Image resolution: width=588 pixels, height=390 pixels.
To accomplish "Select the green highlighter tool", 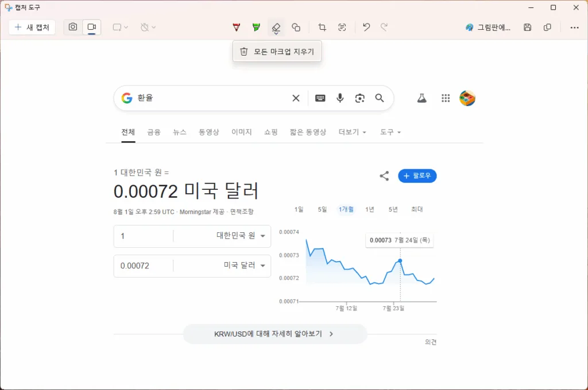I will pos(256,28).
